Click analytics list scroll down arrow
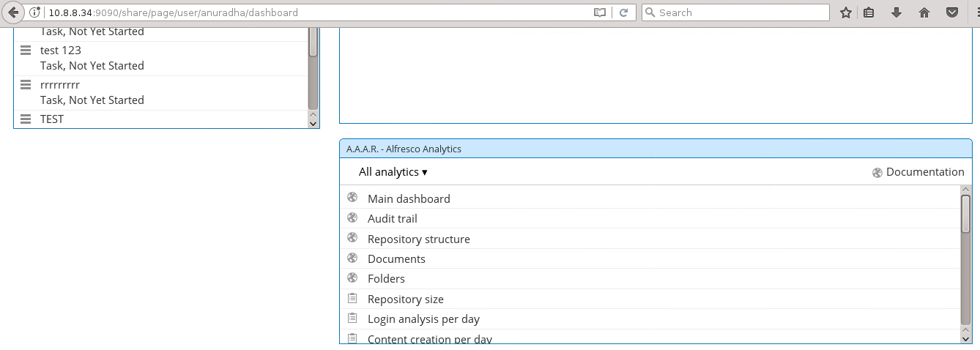Screen dimensions: 980x350 (965, 338)
